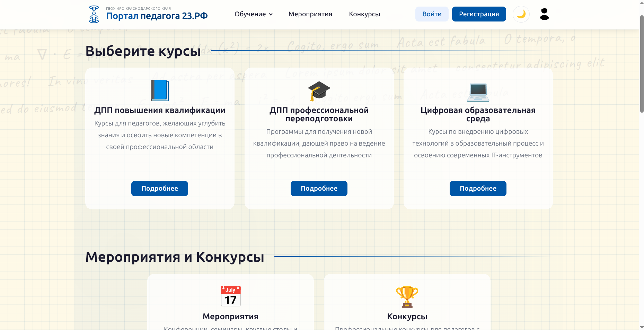Click the page's vertical scrollbar thumb

click(642, 63)
